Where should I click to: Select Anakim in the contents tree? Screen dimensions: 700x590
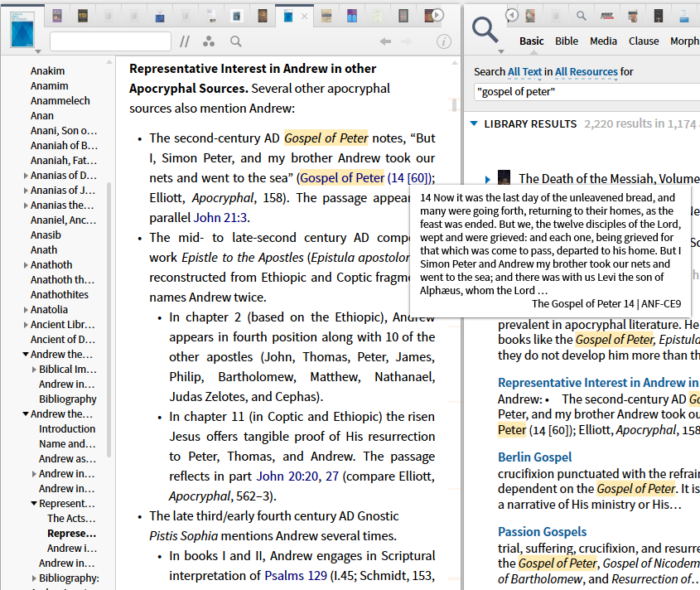47,71
